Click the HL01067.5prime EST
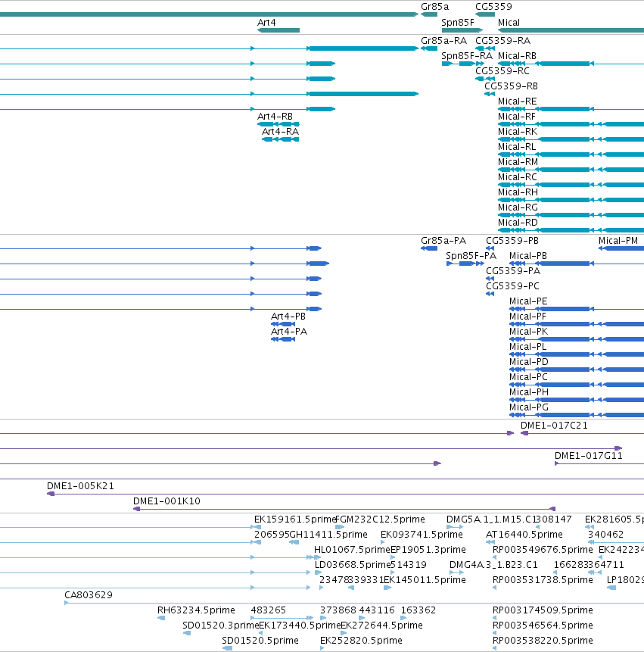 pyautogui.click(x=317, y=557)
